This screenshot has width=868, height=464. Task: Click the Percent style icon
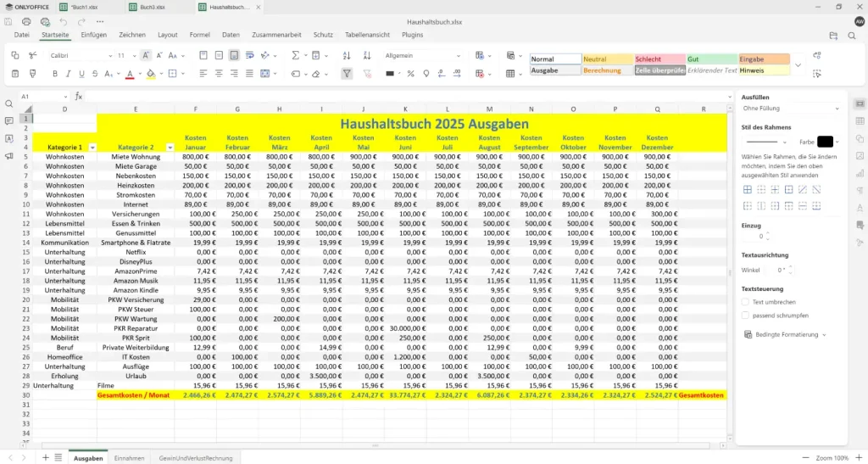pyautogui.click(x=411, y=74)
